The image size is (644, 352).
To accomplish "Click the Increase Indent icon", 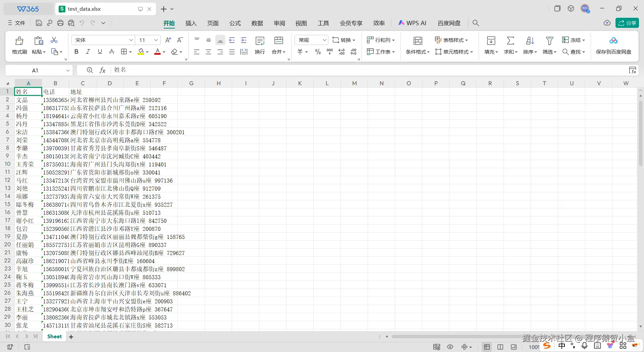I will pos(244,40).
